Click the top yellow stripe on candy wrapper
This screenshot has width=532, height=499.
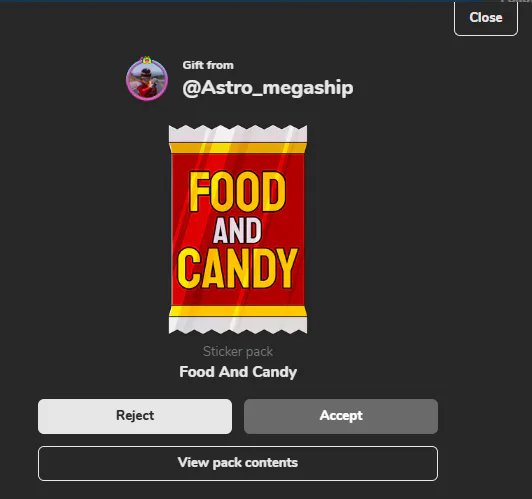tap(238, 148)
